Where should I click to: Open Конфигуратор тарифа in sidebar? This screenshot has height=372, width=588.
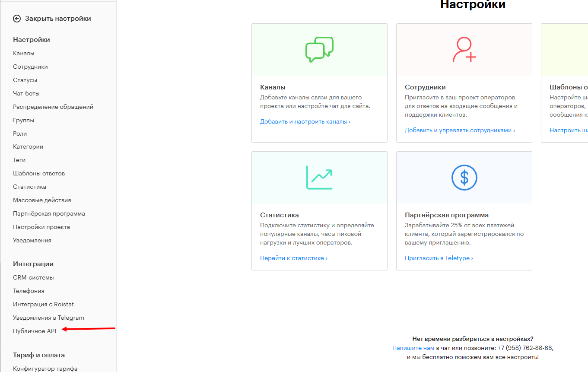pyautogui.click(x=45, y=369)
